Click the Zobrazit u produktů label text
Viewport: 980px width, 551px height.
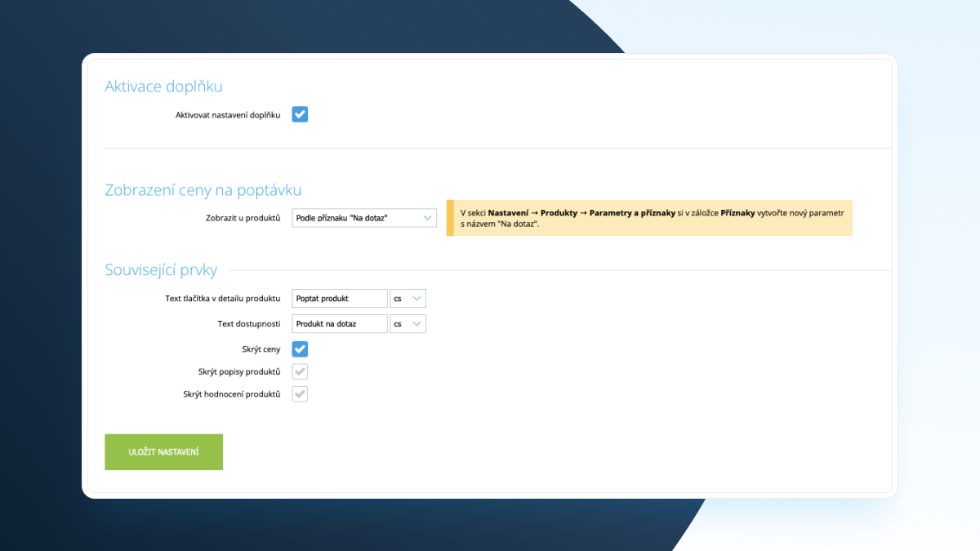coord(243,218)
